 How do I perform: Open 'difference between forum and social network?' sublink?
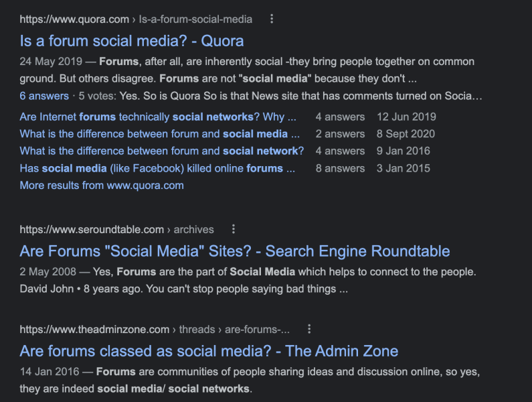(161, 151)
